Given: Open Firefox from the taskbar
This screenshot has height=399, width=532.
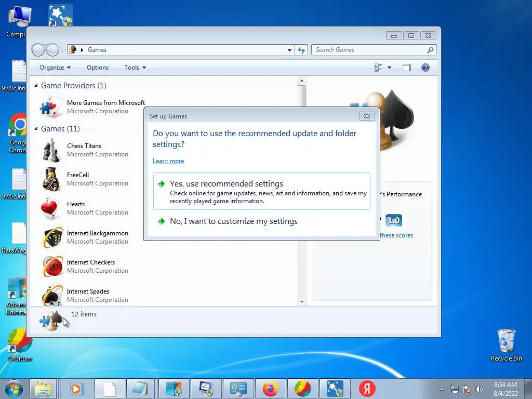Looking at the screenshot, I should (270, 389).
